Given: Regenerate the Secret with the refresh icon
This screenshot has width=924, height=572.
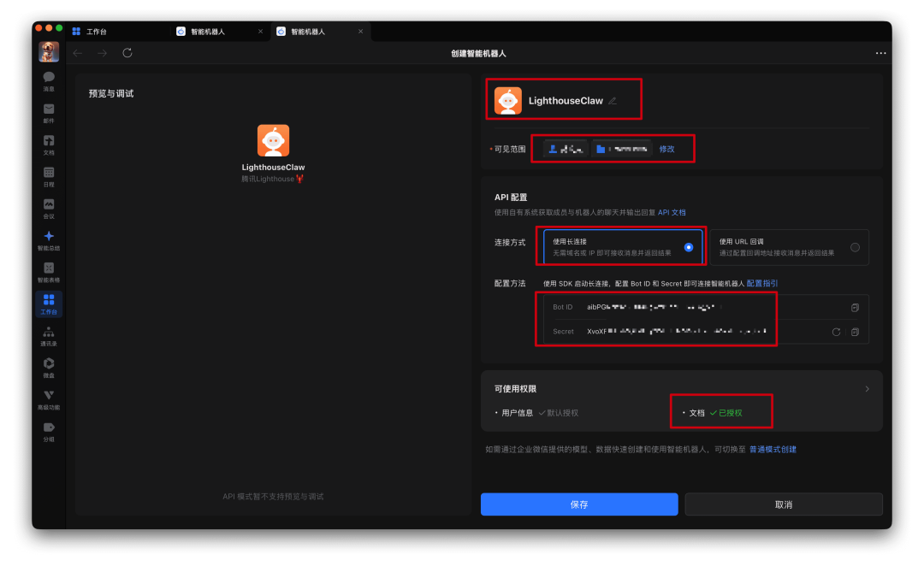Looking at the screenshot, I should 836,332.
